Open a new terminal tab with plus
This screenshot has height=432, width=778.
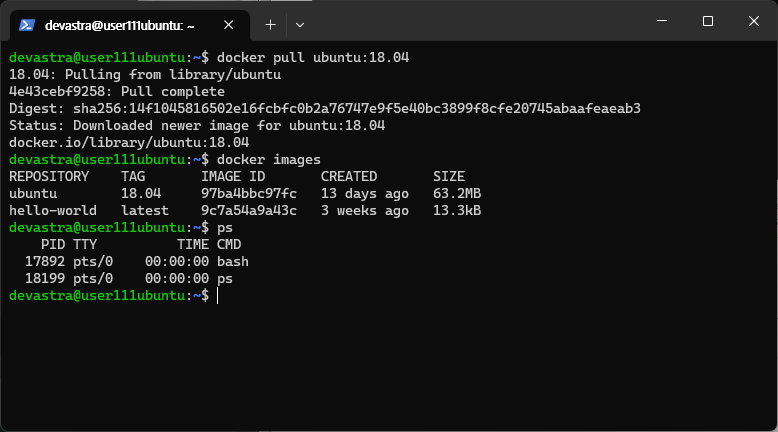pos(270,25)
